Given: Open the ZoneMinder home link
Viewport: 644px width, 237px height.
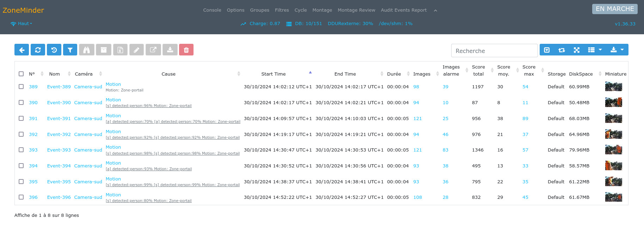Looking at the screenshot, I should click(x=23, y=10).
